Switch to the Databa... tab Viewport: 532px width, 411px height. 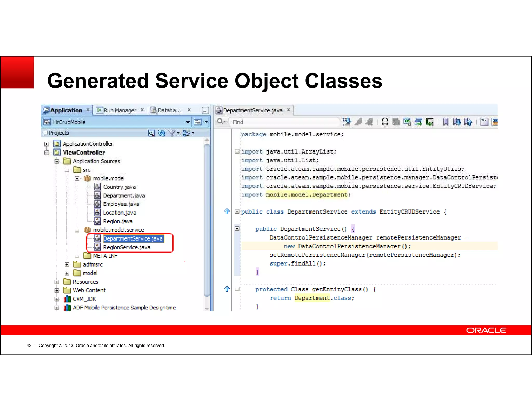pos(170,110)
